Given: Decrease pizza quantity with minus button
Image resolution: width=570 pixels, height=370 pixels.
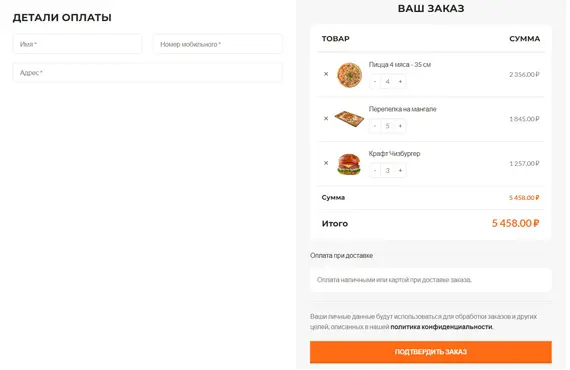Looking at the screenshot, I should (375, 81).
